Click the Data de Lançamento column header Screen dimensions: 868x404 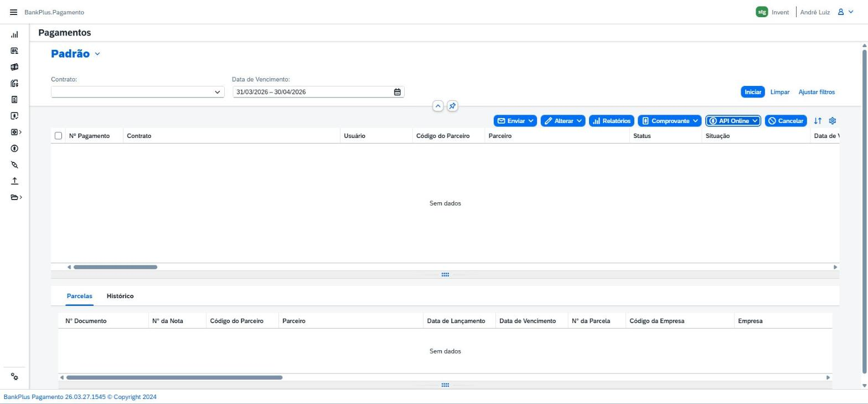click(459, 321)
